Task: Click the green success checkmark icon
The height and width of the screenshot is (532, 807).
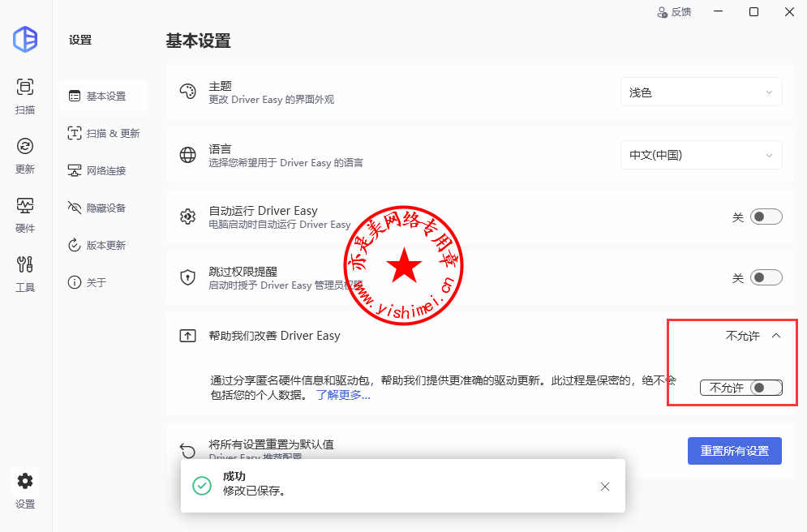Action: coord(202,486)
